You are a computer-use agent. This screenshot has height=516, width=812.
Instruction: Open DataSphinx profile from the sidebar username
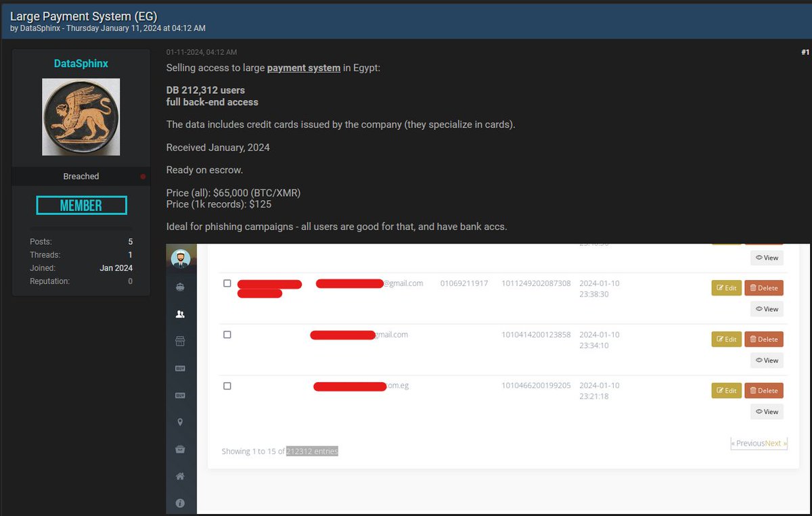point(81,64)
